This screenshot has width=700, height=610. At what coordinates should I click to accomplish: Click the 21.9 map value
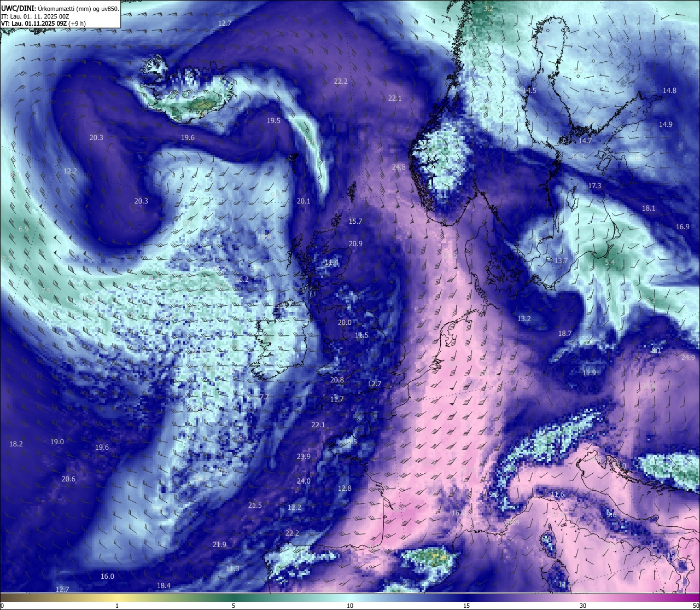pyautogui.click(x=219, y=544)
